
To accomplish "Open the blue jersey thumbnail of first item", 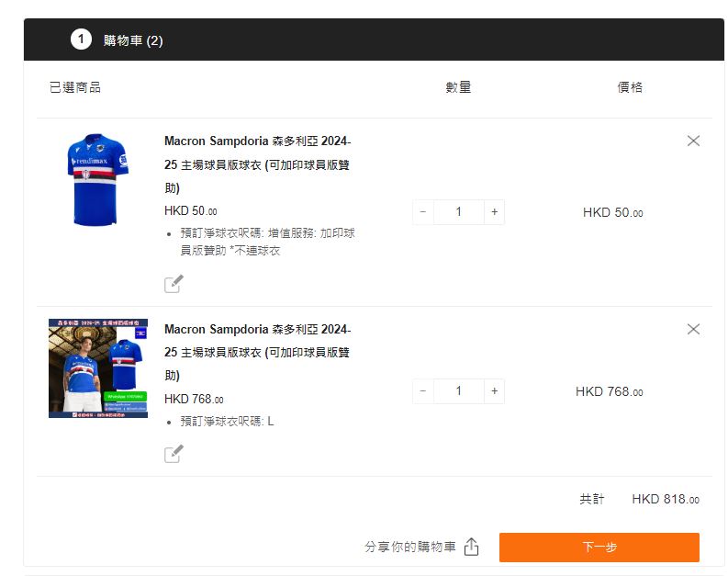I will coord(98,180).
